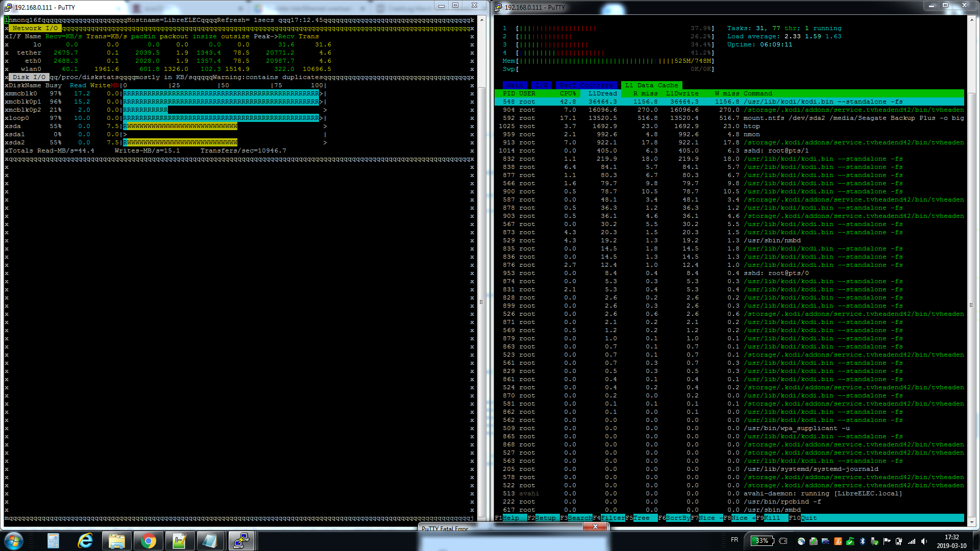
Task: Launch Calculator from the taskbar
Action: click(x=53, y=541)
